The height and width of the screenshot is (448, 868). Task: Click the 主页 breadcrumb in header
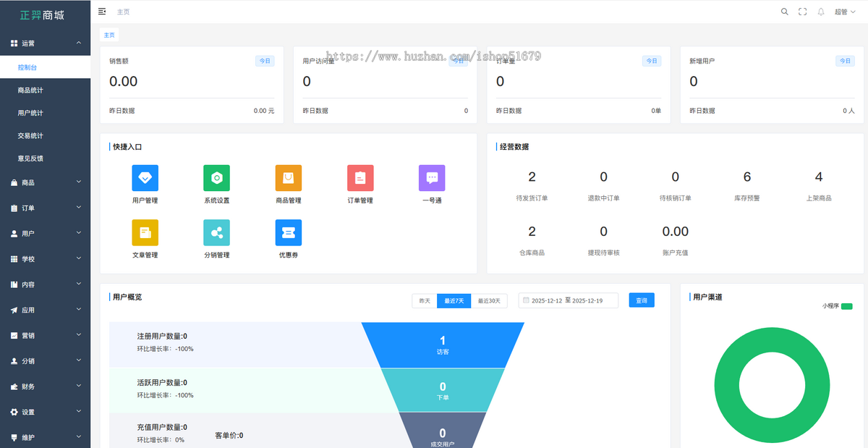123,12
